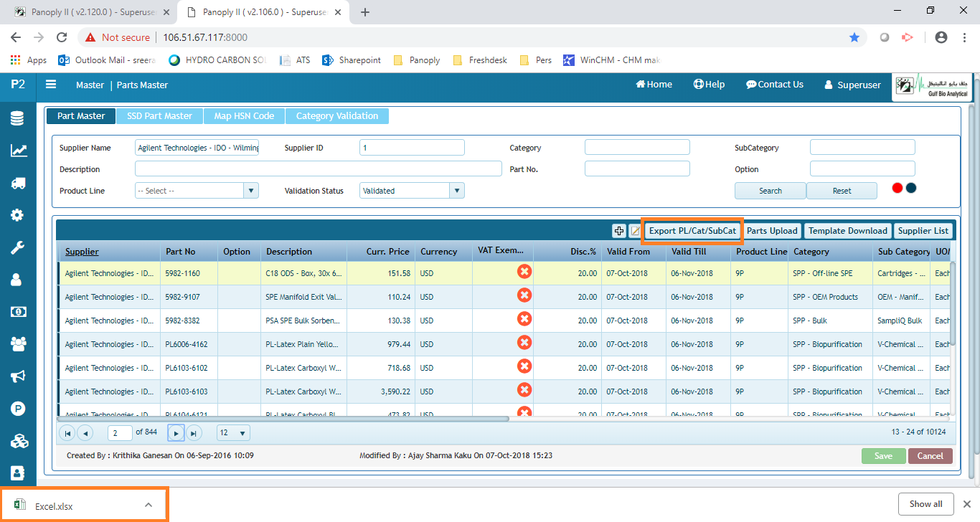Open the Superuser account menu

click(852, 85)
